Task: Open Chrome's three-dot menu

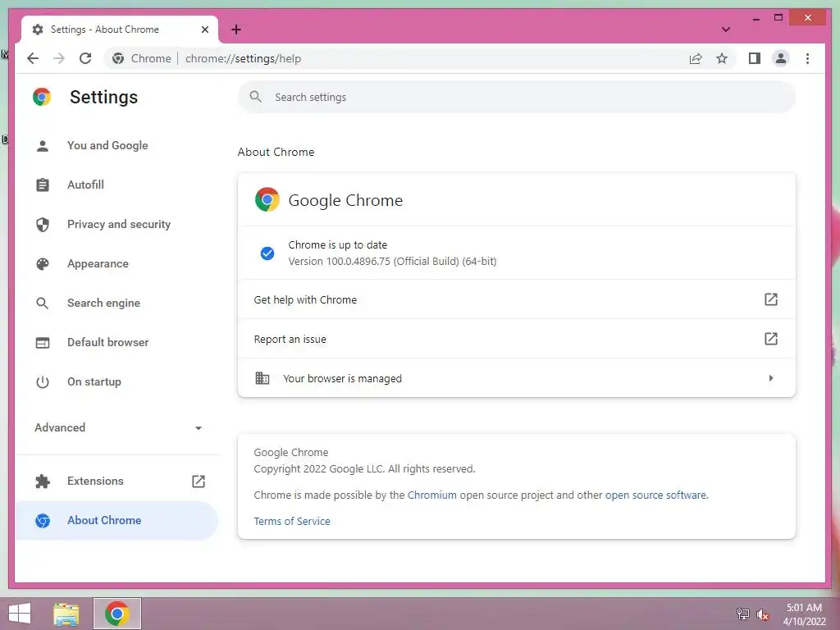Action: pyautogui.click(x=807, y=58)
